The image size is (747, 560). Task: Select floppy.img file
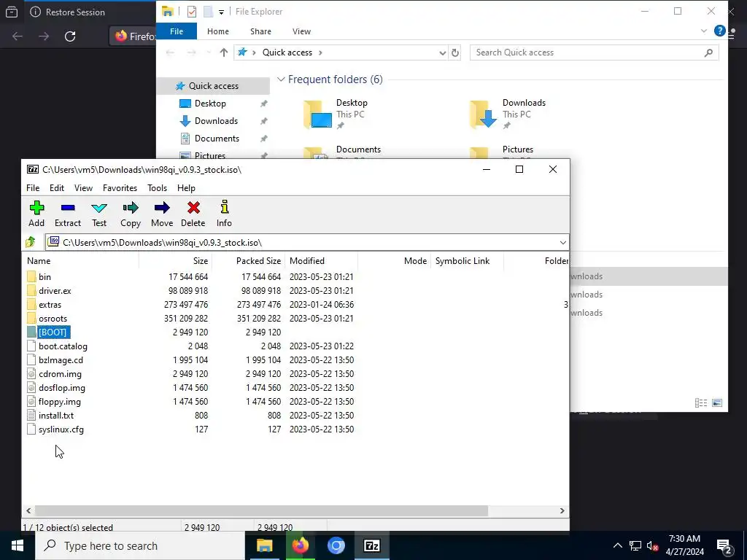pyautogui.click(x=60, y=402)
